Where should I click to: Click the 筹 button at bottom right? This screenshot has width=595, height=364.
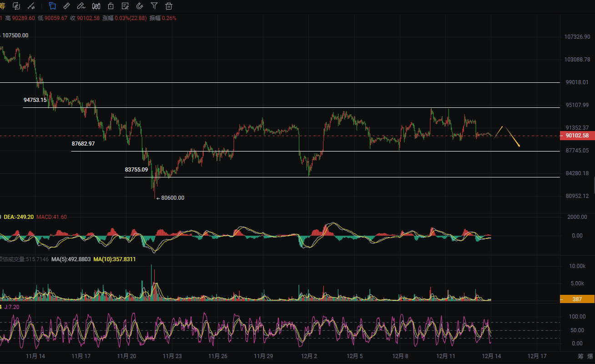(580, 356)
